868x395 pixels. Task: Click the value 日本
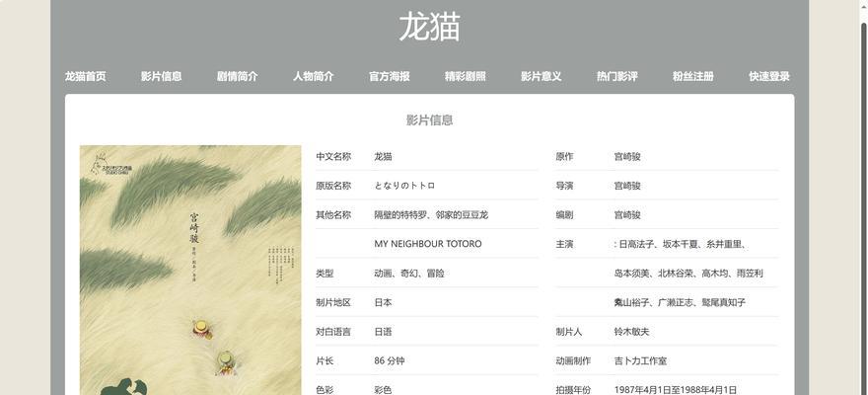(383, 302)
